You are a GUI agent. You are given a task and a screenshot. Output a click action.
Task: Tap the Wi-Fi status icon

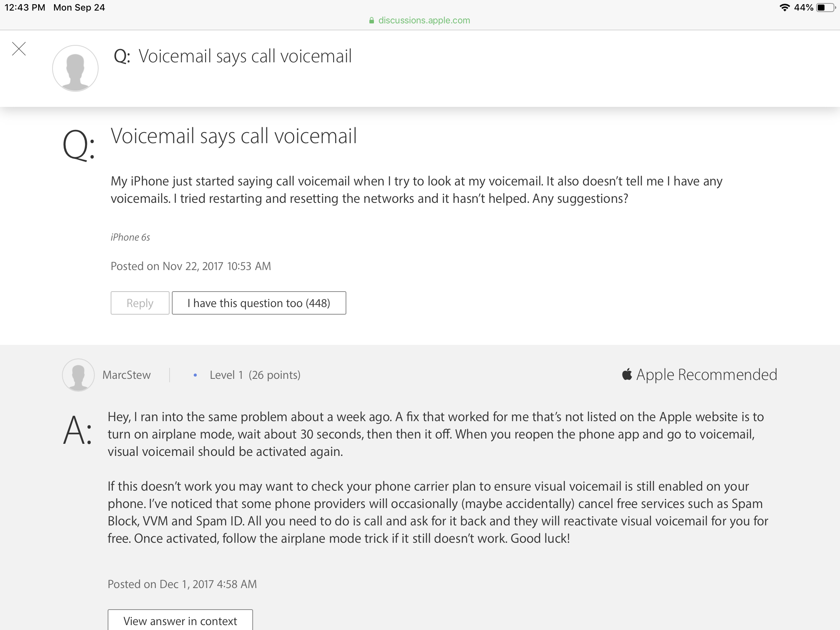[x=784, y=8]
